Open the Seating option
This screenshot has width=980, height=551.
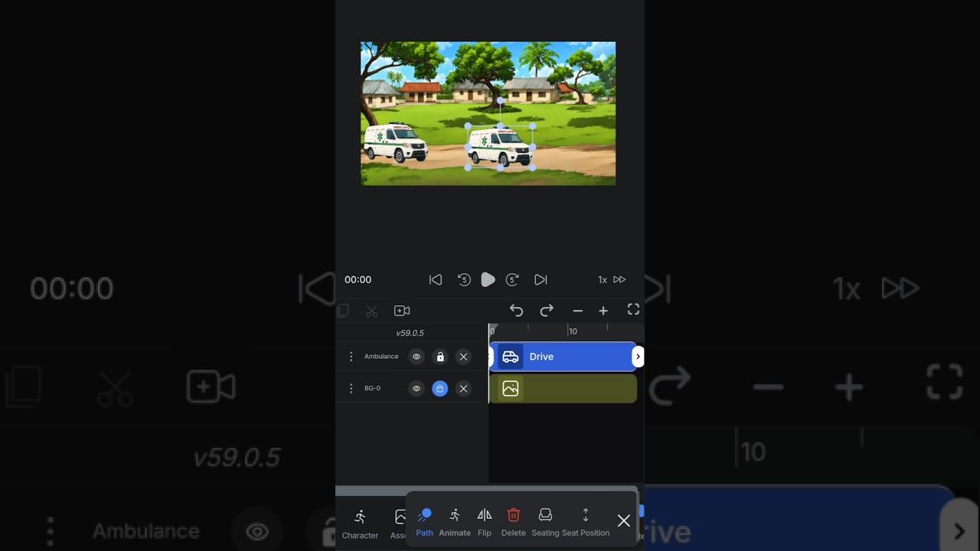point(545,522)
